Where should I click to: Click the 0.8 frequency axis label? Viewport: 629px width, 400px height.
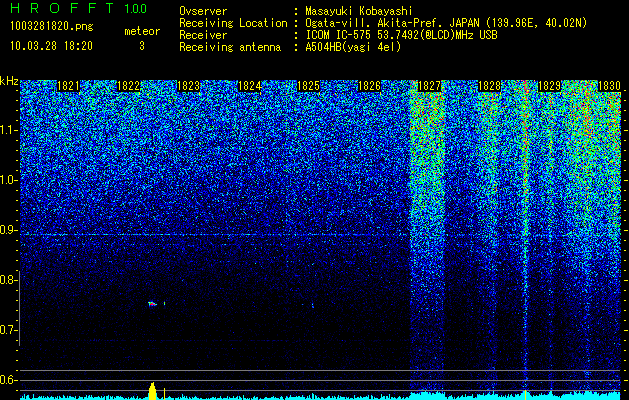tap(8, 280)
